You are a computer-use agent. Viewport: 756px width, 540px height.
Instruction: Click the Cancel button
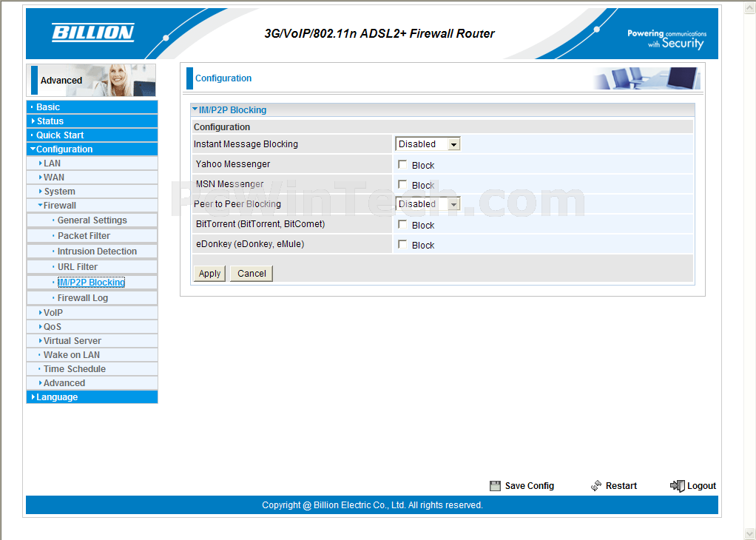coord(252,274)
